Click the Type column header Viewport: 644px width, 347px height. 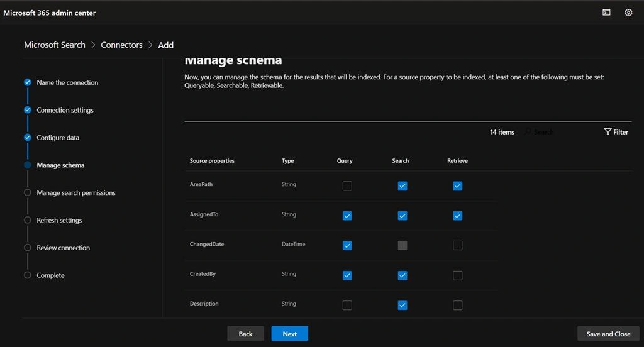click(287, 160)
